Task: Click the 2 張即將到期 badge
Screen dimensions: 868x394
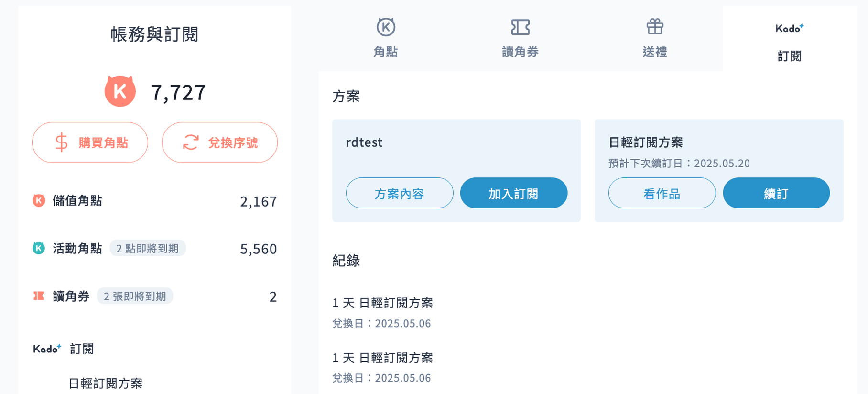Action: tap(135, 296)
